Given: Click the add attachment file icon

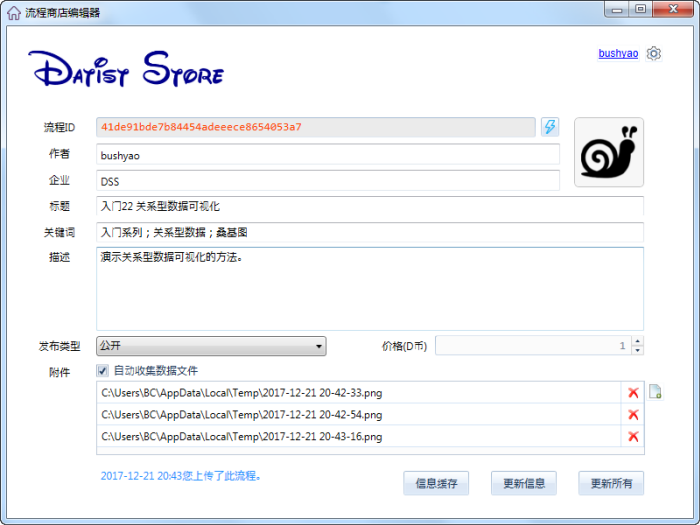Looking at the screenshot, I should (x=655, y=392).
